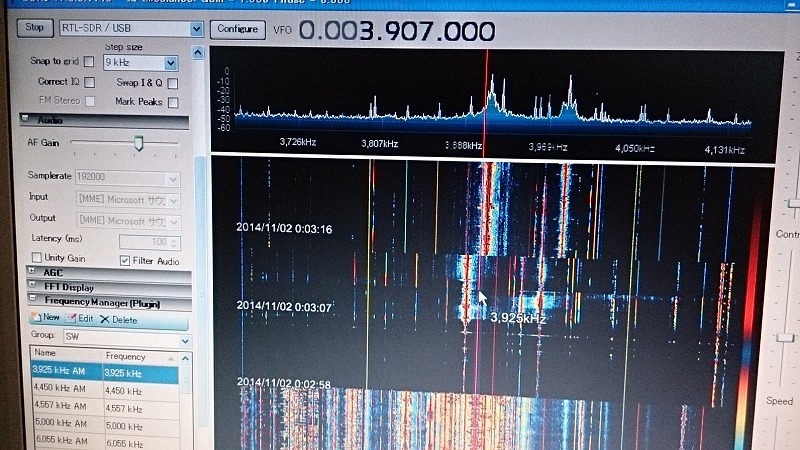This screenshot has height=450, width=800.
Task: Click the 4,050kHz spectrum axis label
Action: [635, 148]
